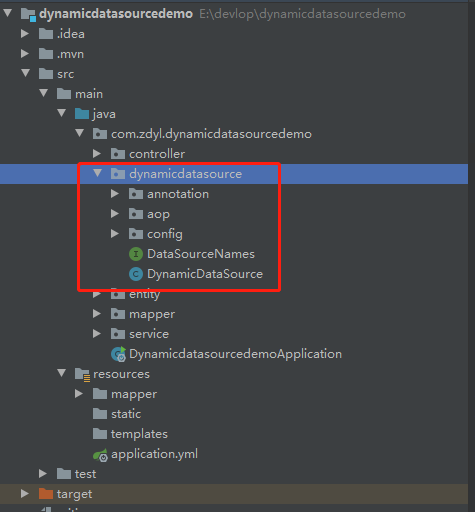Screen dimensions: 475x512
Task: Collapse the dynamicdatasource package arrow
Action: coord(97,173)
